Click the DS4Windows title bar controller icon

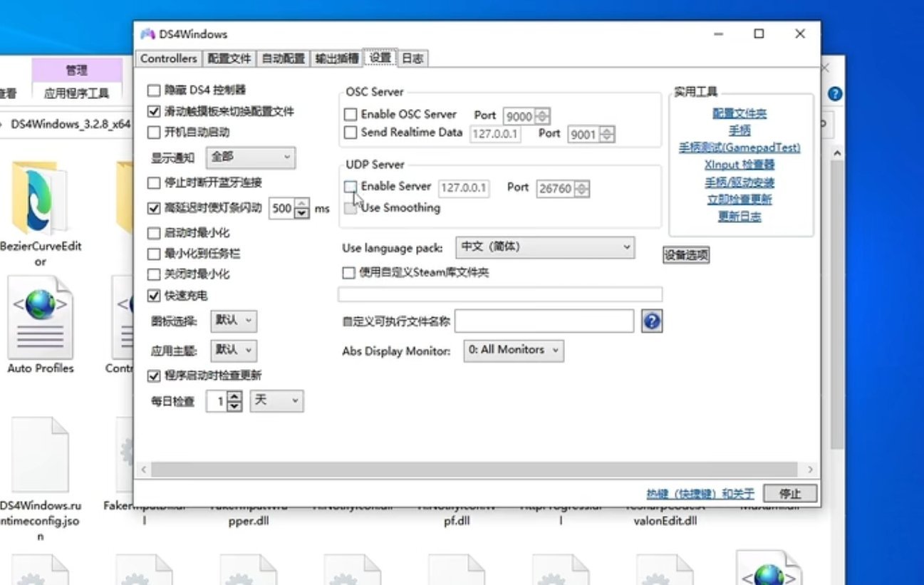coord(147,34)
